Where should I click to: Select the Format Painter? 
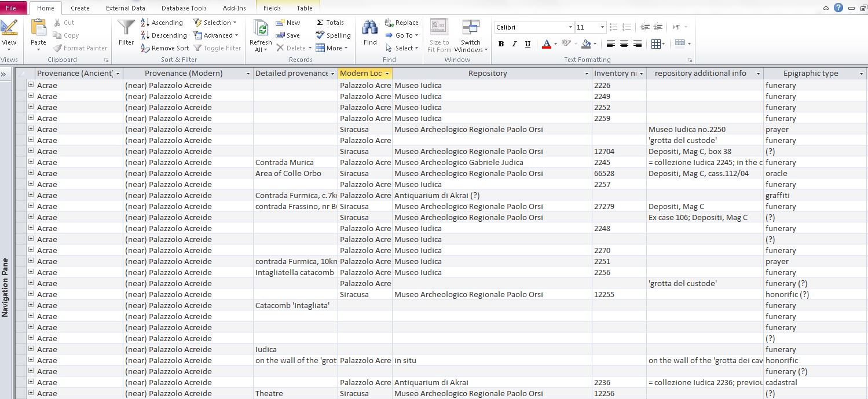pyautogui.click(x=80, y=48)
